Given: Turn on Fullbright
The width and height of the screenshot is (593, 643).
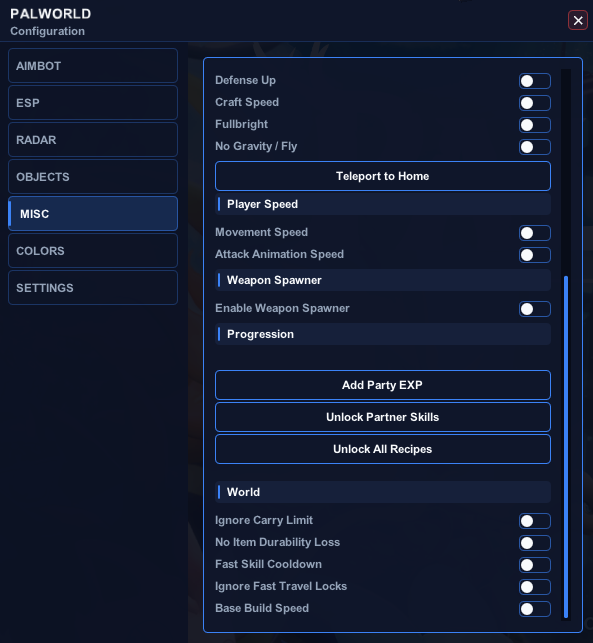Looking at the screenshot, I should pos(534,125).
